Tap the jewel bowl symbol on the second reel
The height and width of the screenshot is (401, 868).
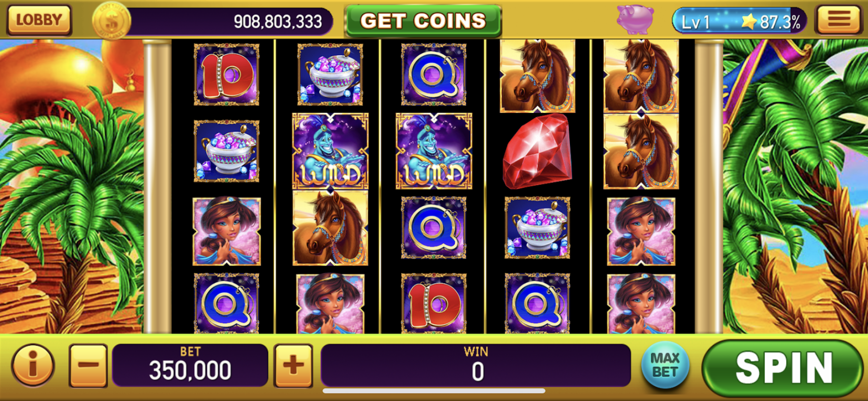(x=330, y=75)
